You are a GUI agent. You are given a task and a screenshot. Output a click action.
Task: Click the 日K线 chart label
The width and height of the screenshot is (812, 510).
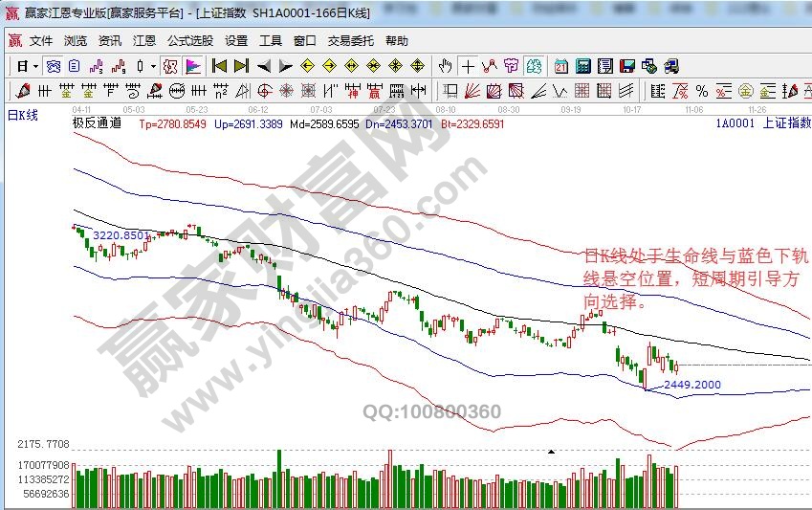pyautogui.click(x=22, y=115)
